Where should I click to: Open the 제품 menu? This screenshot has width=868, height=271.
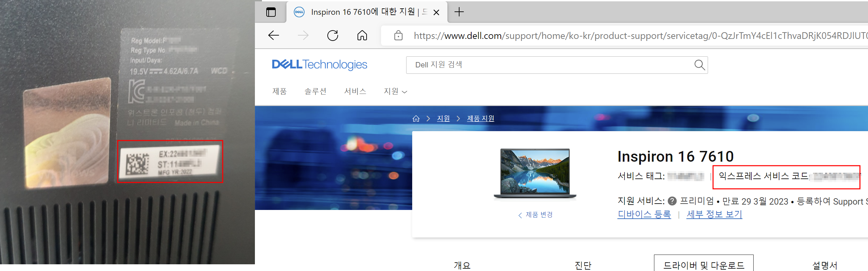click(279, 91)
